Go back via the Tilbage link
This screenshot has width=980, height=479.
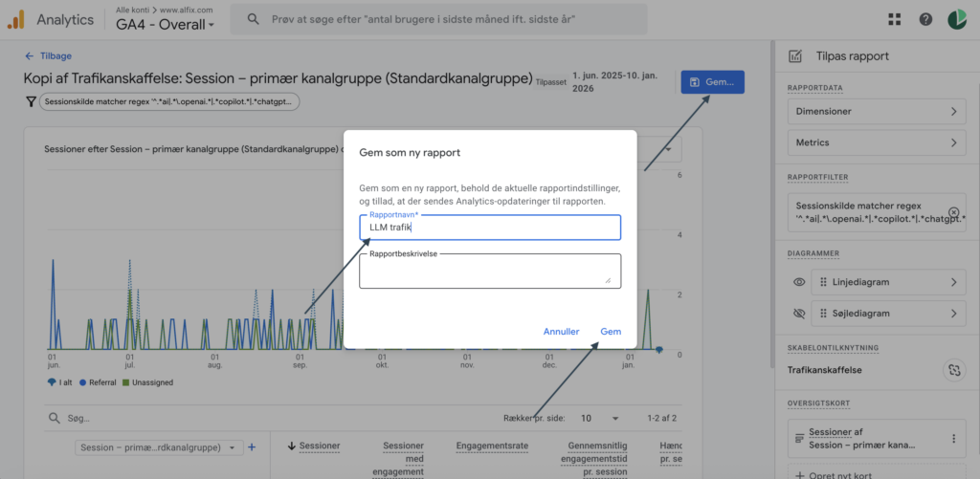point(48,56)
